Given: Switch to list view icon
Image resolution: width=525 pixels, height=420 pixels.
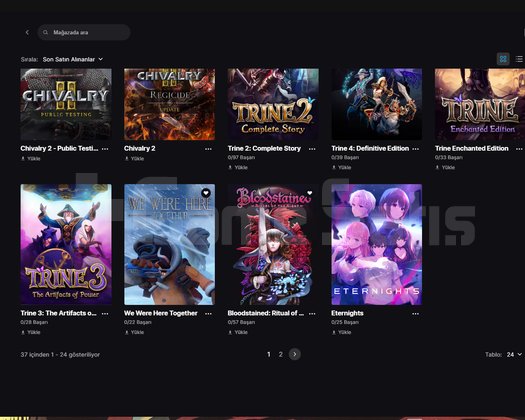Looking at the screenshot, I should (519, 59).
